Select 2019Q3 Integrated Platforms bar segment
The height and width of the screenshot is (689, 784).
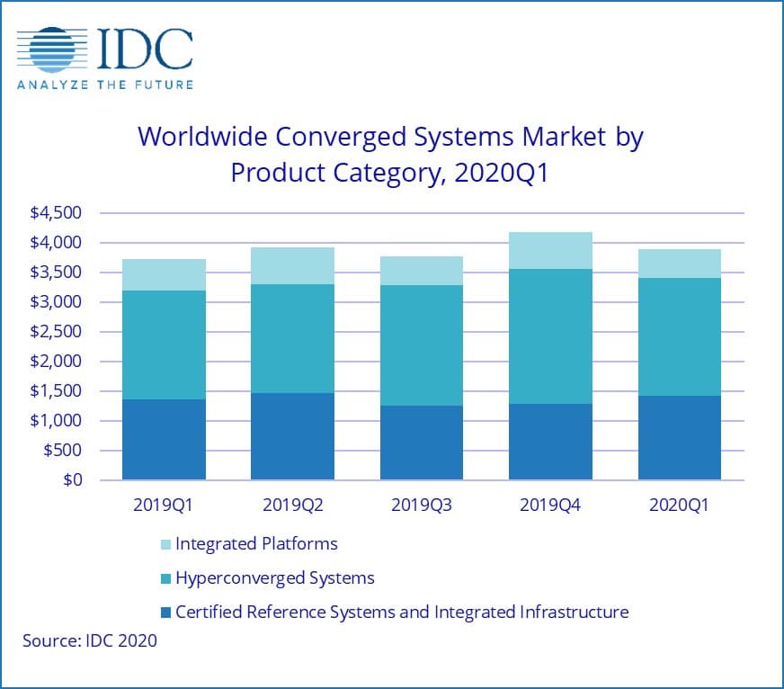click(422, 272)
